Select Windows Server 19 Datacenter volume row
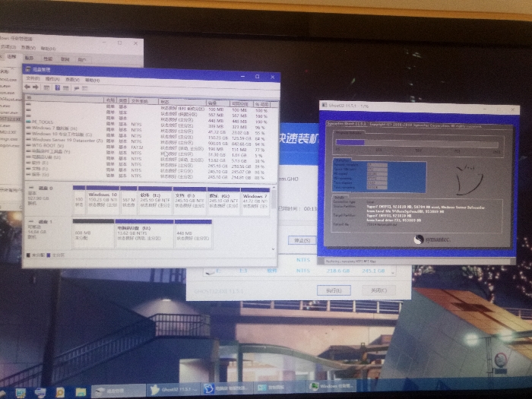The image size is (532, 399). tap(67, 140)
